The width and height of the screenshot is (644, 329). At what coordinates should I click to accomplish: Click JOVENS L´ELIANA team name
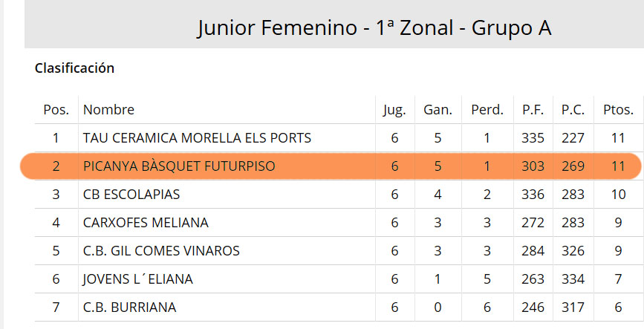tap(137, 279)
